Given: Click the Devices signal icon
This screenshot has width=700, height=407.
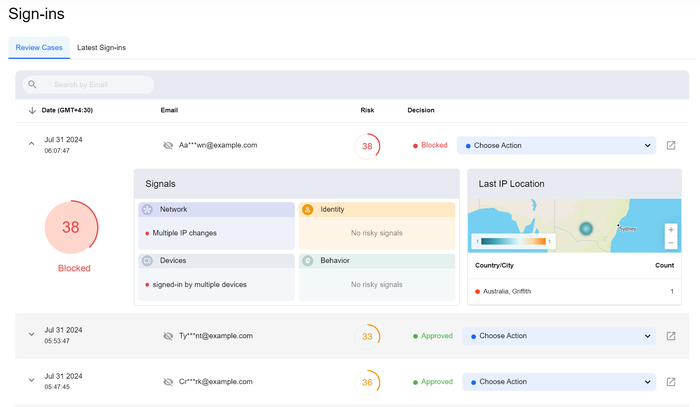Looking at the screenshot, I should pos(147,261).
